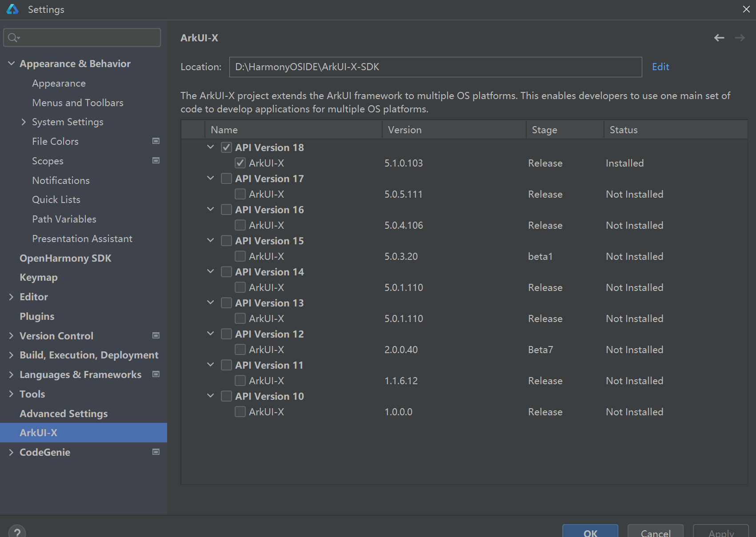Check ArkUI-X 5.0.5.111 checkbox
This screenshot has width=756, height=537.
(x=240, y=194)
